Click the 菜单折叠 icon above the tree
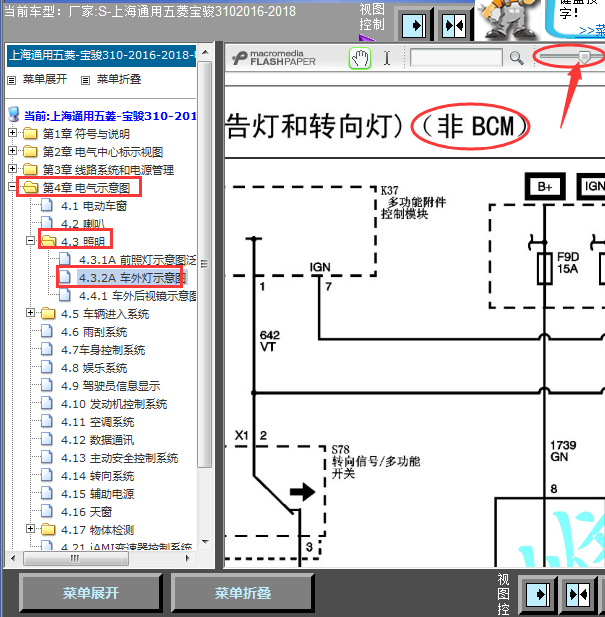 coord(85,80)
